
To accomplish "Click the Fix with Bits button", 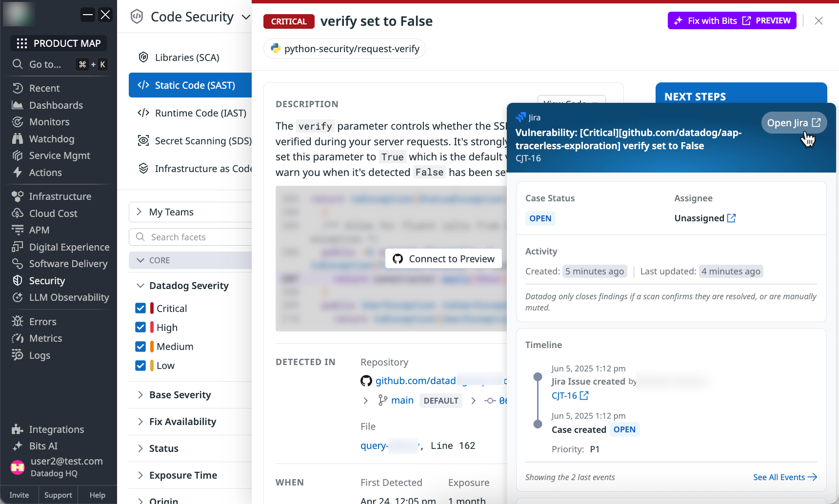I will (732, 20).
